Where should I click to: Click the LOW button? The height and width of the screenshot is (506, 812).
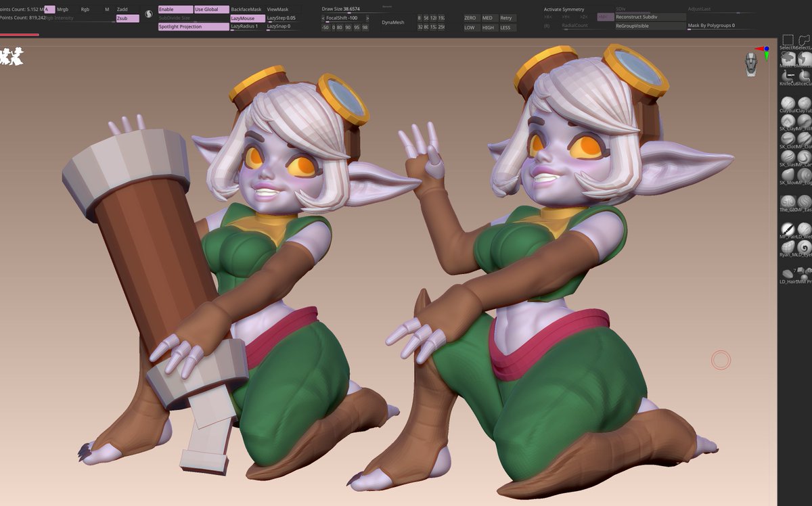click(x=470, y=28)
